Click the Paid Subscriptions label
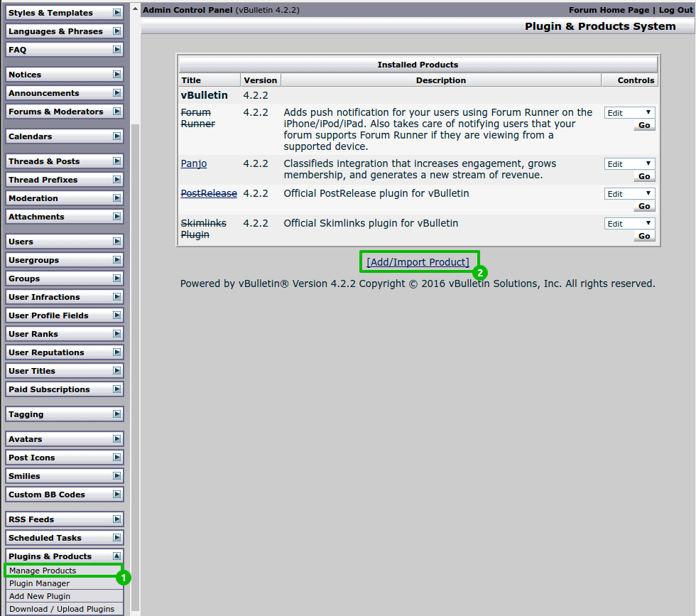Screen dimensions: 696x616 coord(49,389)
